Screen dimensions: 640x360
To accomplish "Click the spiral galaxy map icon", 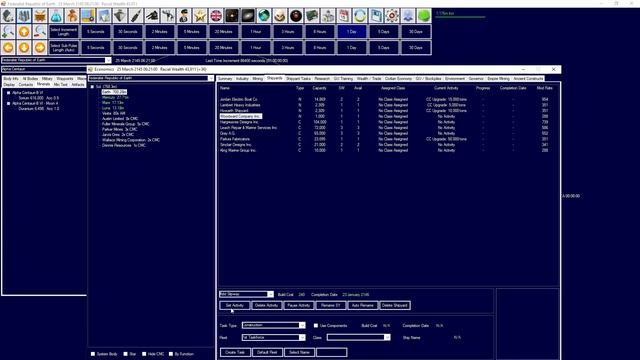I will coord(248,16).
